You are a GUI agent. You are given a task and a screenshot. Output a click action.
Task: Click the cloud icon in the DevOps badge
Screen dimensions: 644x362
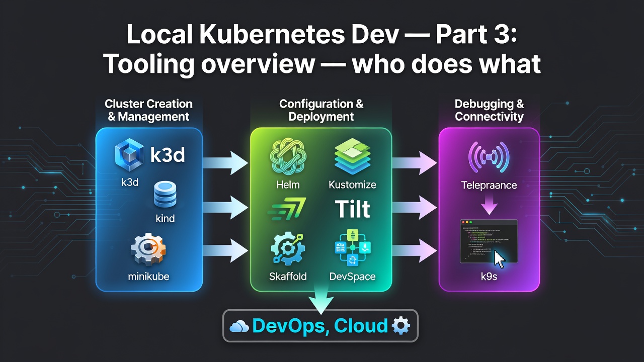(x=239, y=326)
